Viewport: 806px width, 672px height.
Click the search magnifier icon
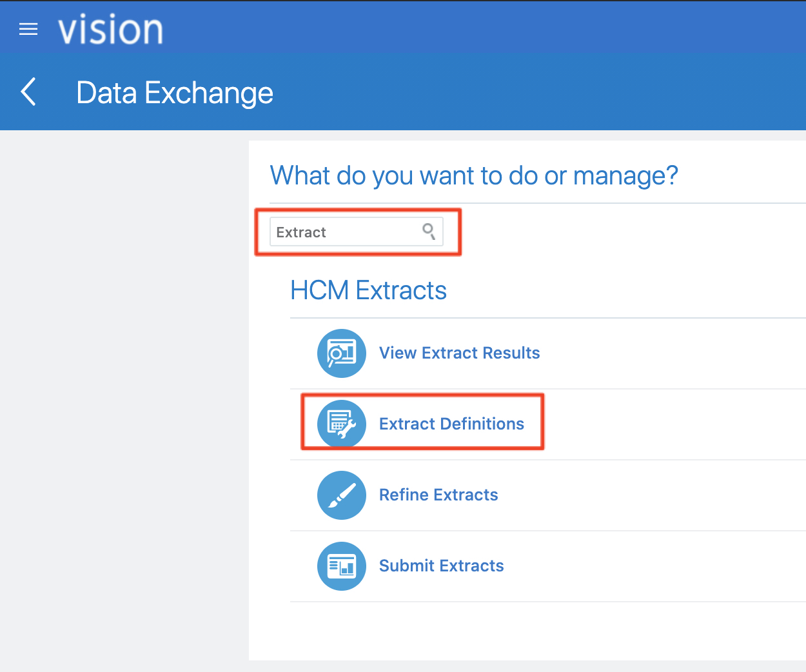pyautogui.click(x=429, y=232)
